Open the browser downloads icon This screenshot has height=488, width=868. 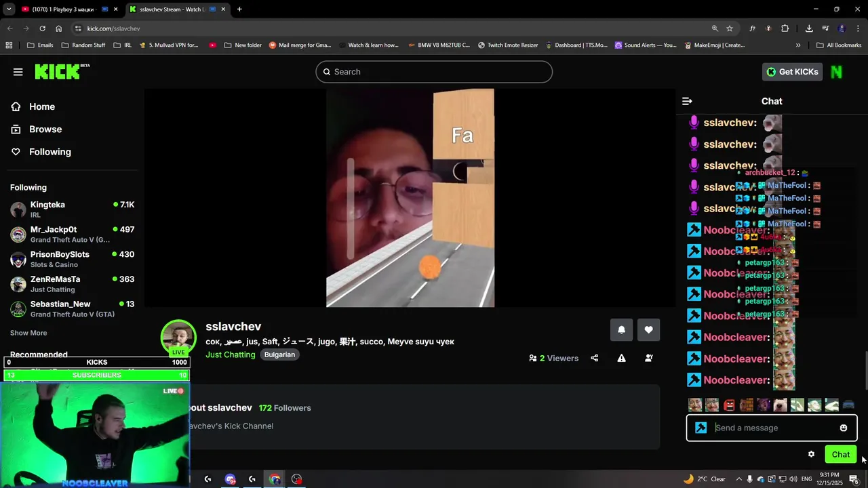[x=809, y=28]
